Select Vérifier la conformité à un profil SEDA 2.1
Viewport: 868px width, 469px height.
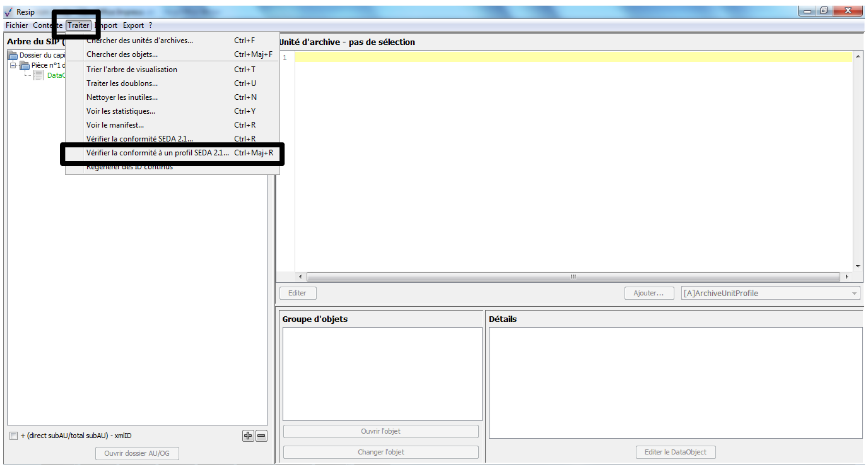point(158,153)
